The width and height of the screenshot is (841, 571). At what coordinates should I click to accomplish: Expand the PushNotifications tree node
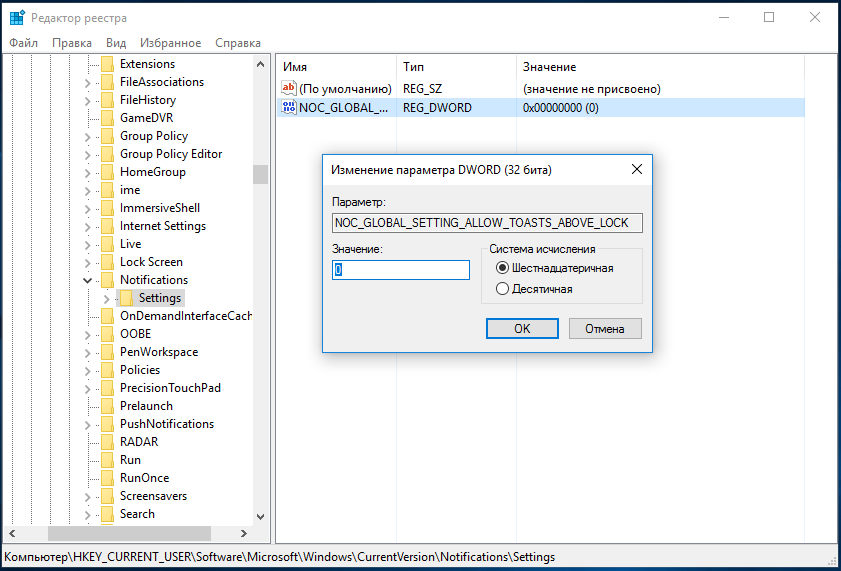(87, 425)
